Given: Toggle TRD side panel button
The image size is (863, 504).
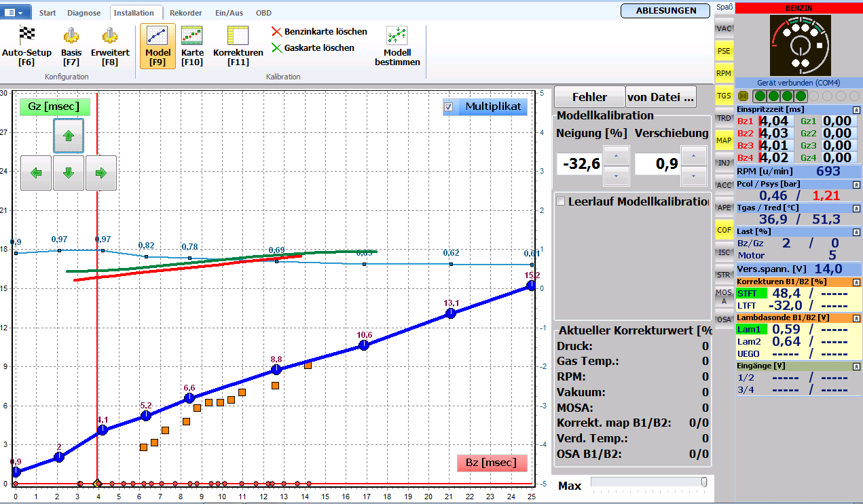Looking at the screenshot, I should pos(724,118).
